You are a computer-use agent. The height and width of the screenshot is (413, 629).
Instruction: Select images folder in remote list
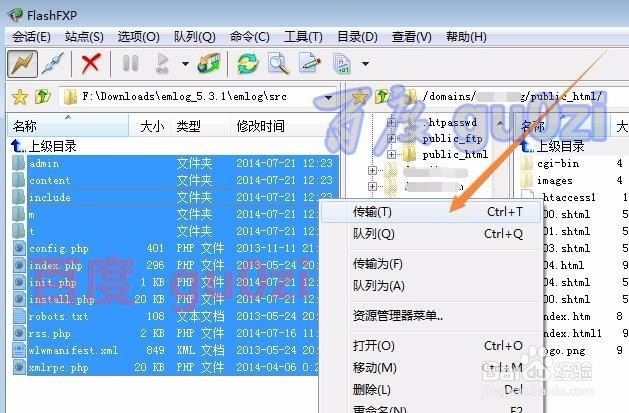point(555,181)
